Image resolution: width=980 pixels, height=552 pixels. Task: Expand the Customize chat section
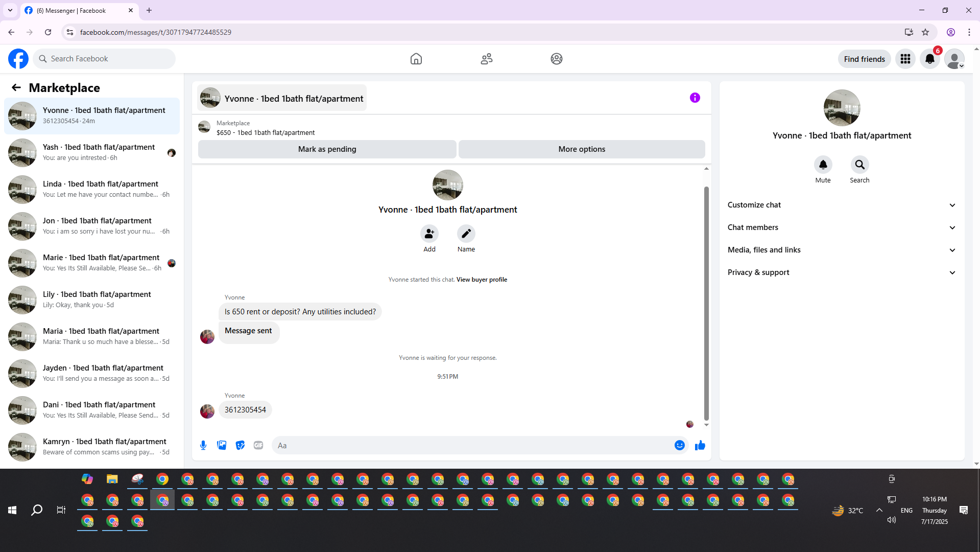coord(842,205)
